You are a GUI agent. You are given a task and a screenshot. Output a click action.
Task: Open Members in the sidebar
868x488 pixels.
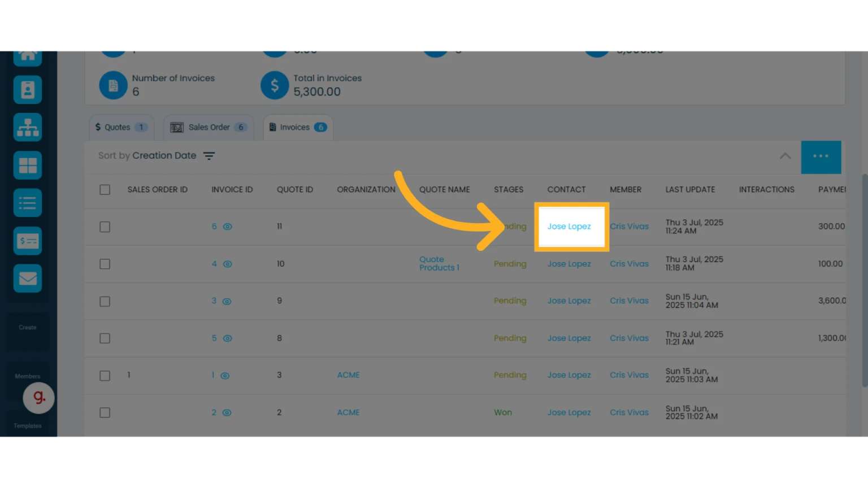coord(28,376)
